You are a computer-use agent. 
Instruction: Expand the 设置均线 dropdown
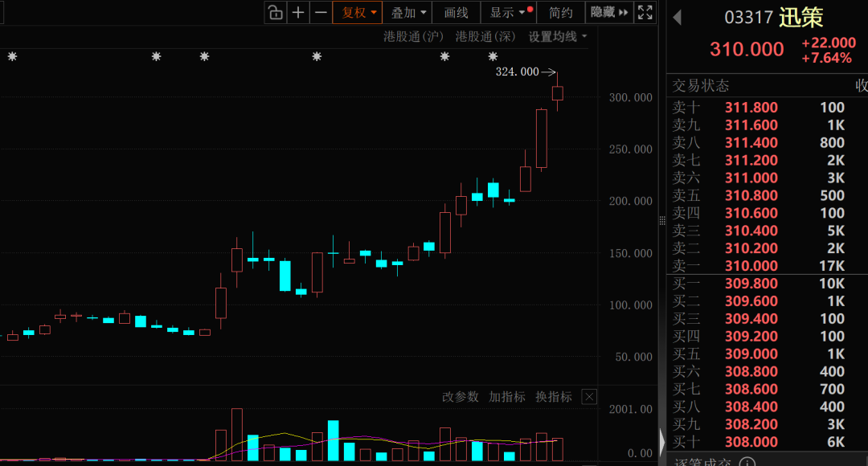(558, 36)
